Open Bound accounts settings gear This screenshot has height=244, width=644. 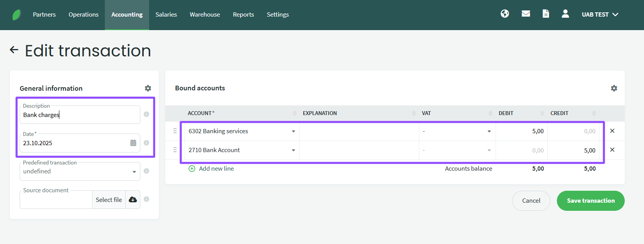click(614, 88)
